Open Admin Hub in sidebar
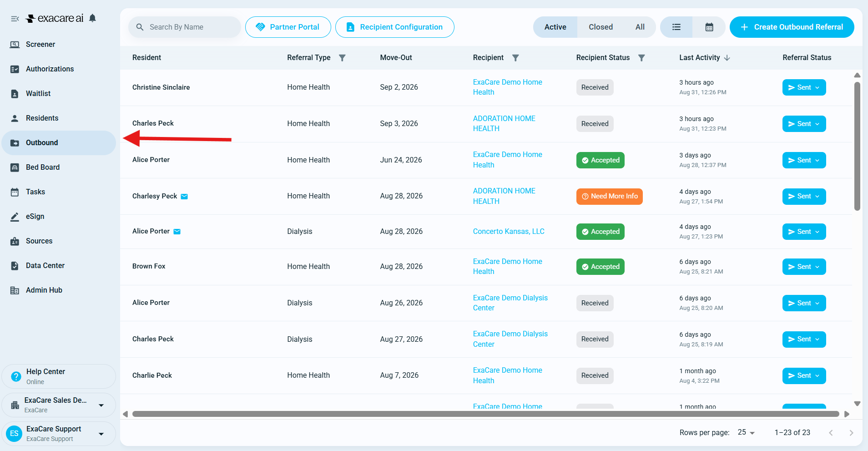868x451 pixels. 59,290
